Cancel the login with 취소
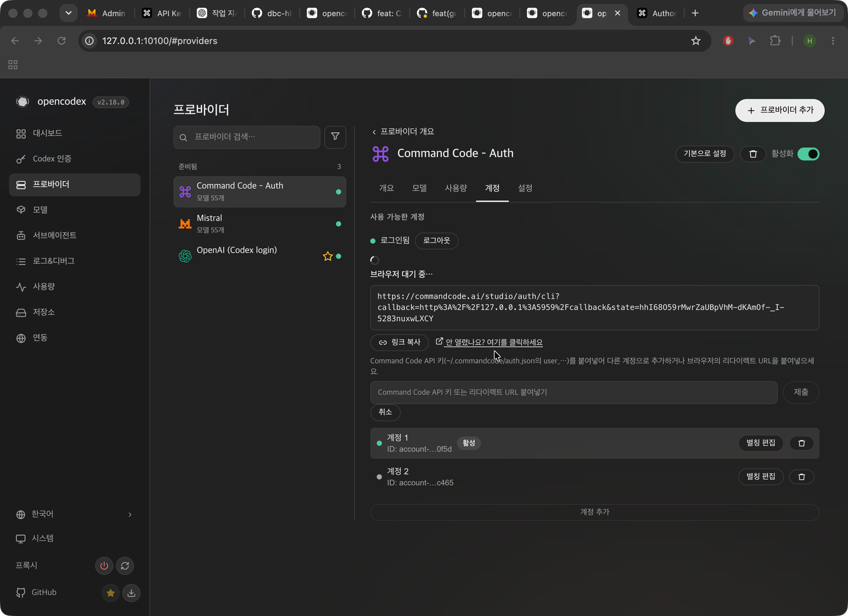The width and height of the screenshot is (848, 616). click(385, 413)
